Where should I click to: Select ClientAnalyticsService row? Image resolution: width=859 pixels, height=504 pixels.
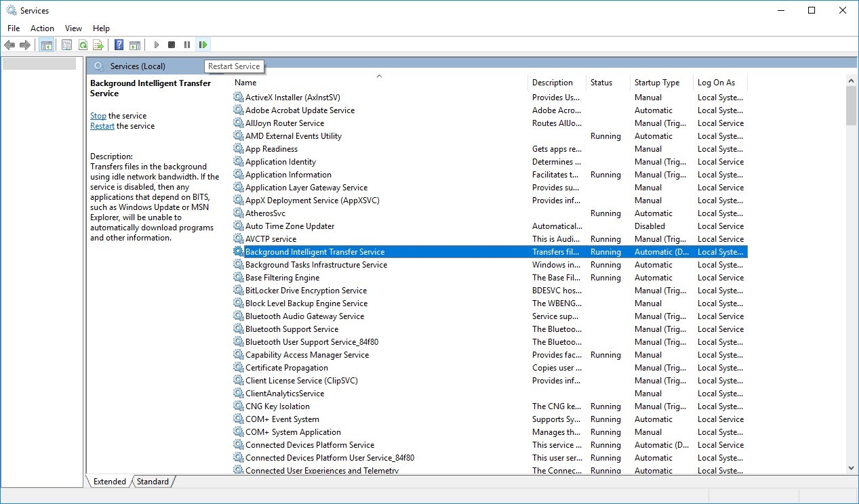[490, 393]
